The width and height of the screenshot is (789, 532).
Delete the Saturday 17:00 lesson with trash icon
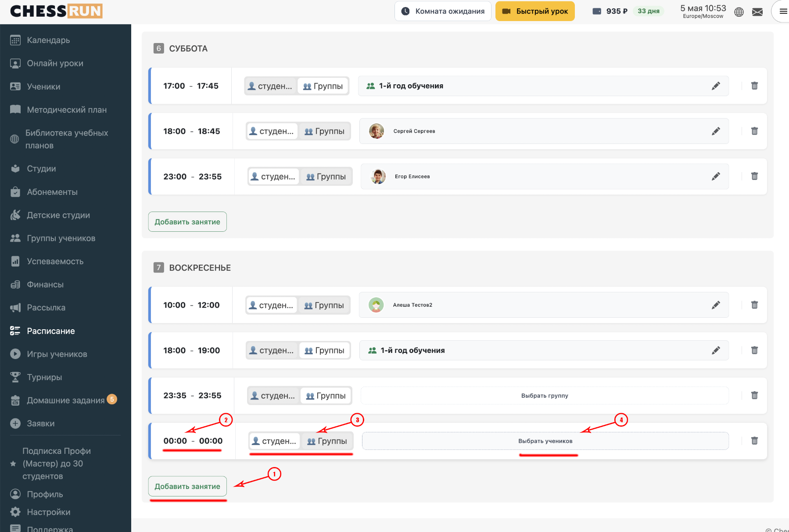coord(754,86)
